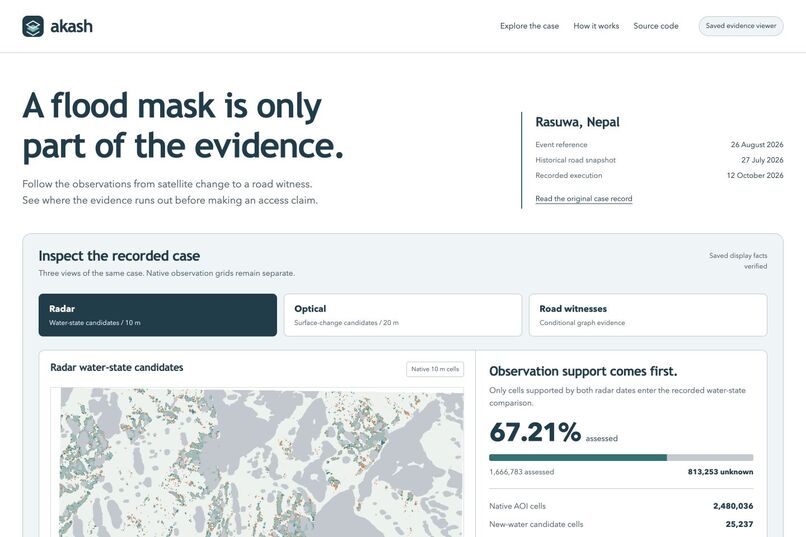Viewport: 806px width, 537px height.
Task: Click the Native AOI cells label
Action: pyautogui.click(x=517, y=506)
